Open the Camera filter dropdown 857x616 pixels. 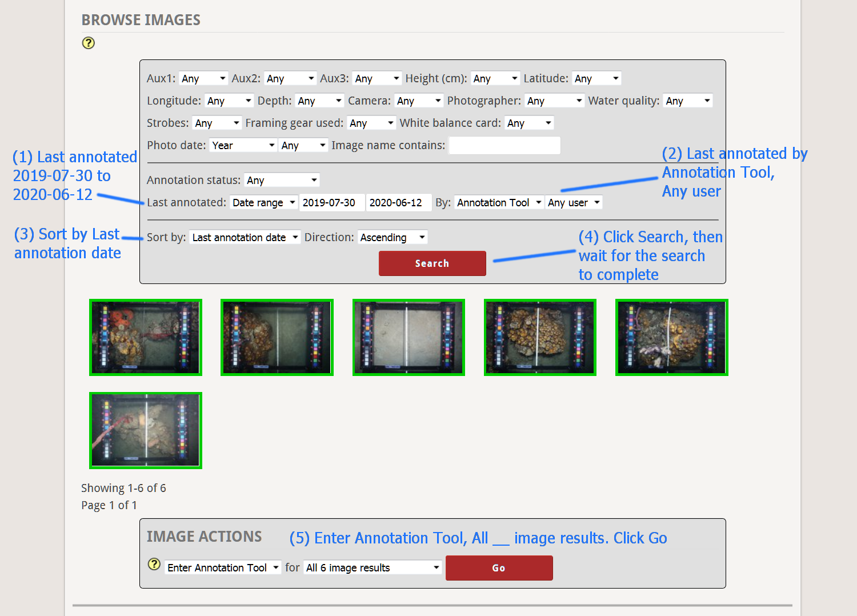pyautogui.click(x=418, y=100)
